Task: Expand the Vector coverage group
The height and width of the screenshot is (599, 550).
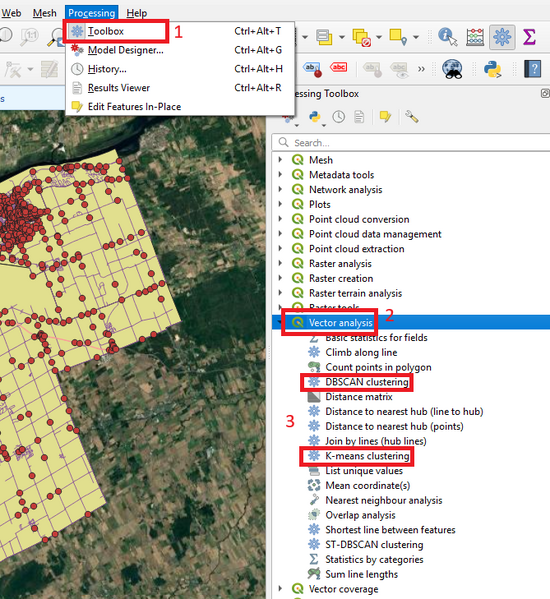Action: click(x=280, y=589)
